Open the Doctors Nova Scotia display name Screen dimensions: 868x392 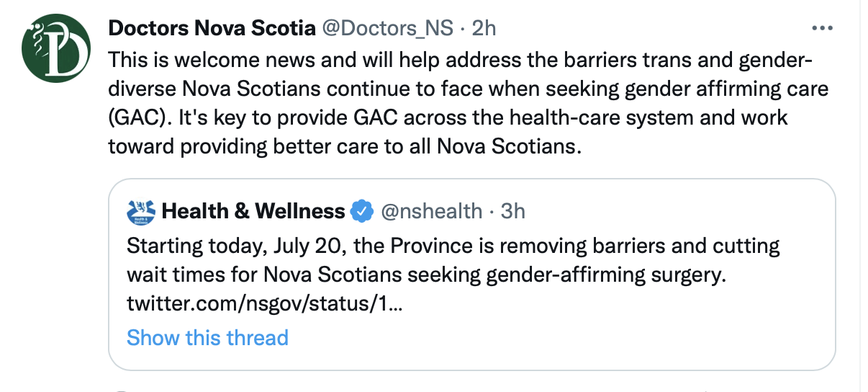[x=212, y=28]
